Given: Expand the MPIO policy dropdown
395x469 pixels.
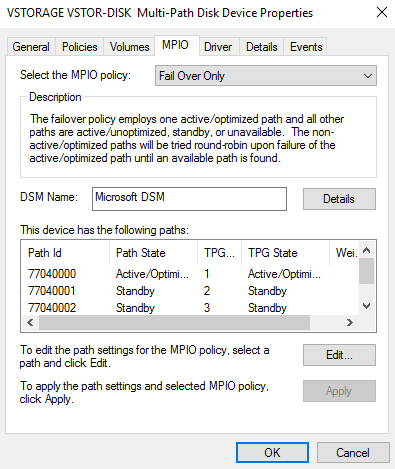Looking at the screenshot, I should point(266,76).
